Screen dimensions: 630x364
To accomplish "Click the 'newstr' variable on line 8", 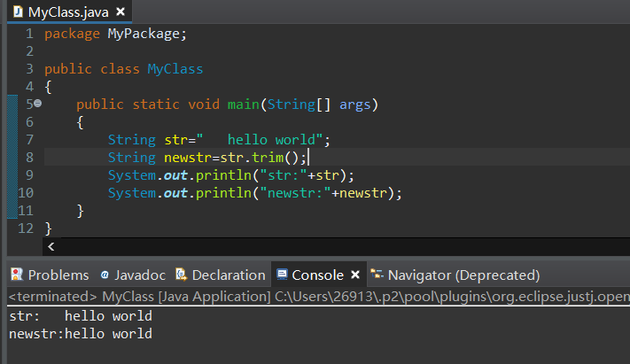I will pos(188,158).
